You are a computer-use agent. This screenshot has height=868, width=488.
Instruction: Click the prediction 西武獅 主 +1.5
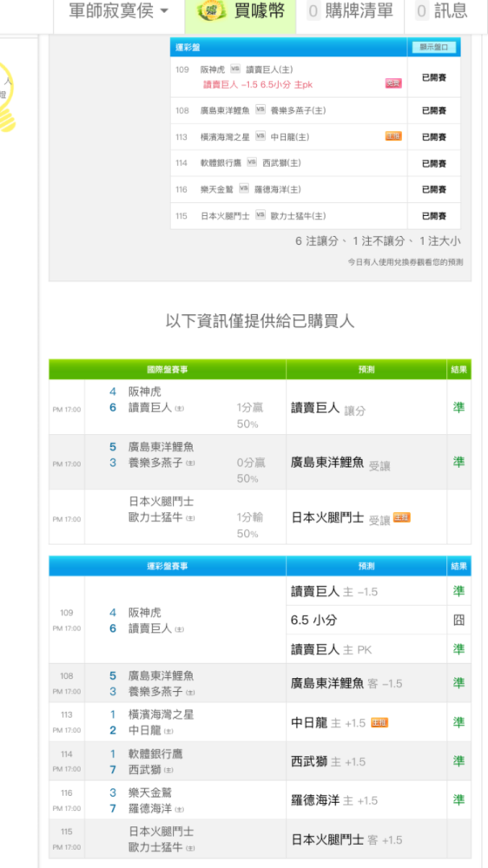point(328,762)
